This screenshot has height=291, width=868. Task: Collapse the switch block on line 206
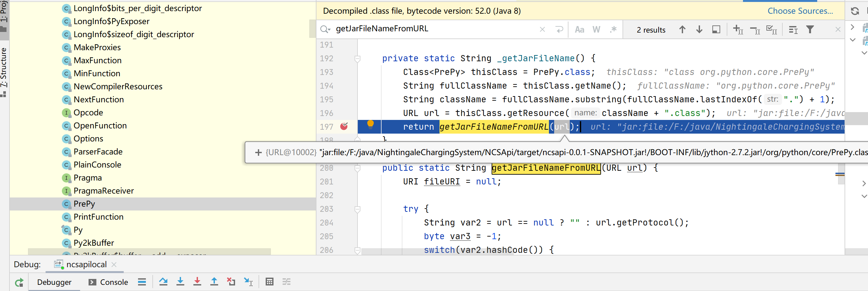click(x=357, y=250)
